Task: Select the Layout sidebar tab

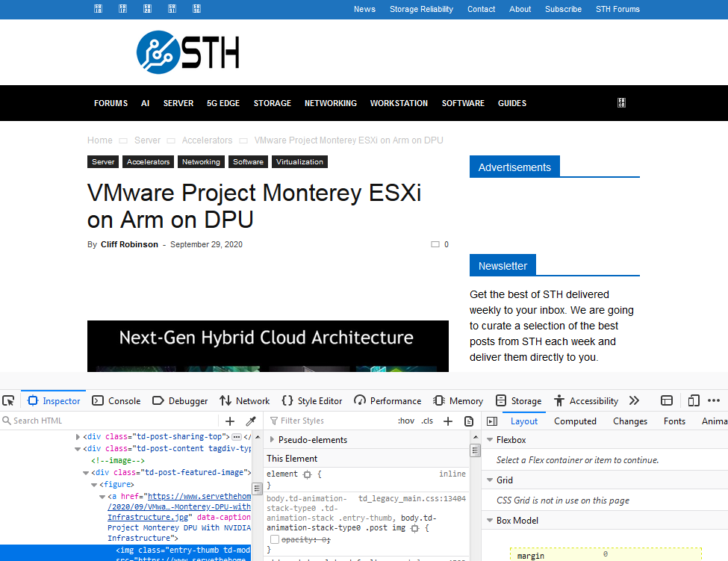Action: tap(524, 421)
